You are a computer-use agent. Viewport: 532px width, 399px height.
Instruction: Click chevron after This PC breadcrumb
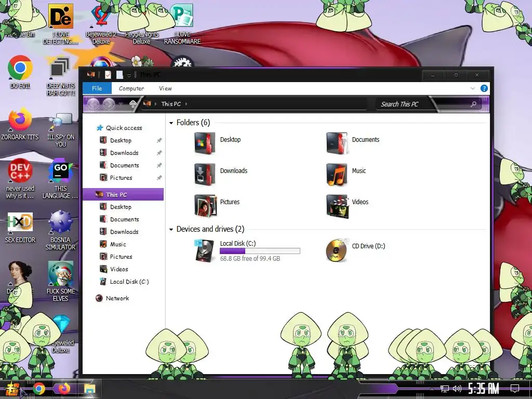187,104
